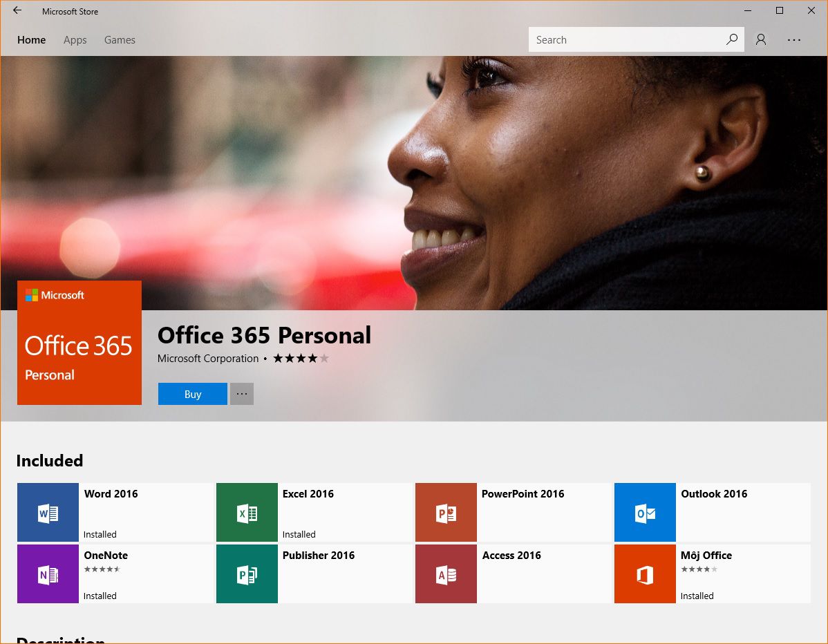Go back using the back arrow
The width and height of the screenshot is (828, 644).
click(x=17, y=10)
